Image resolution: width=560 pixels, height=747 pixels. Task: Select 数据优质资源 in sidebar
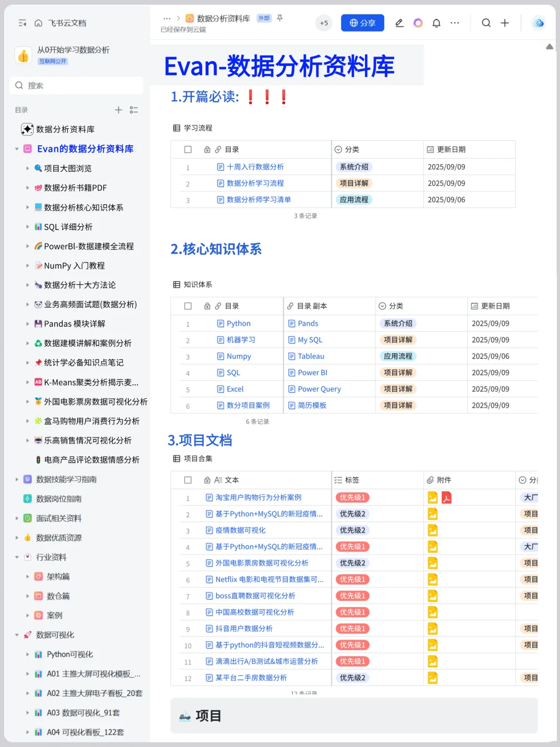[59, 537]
